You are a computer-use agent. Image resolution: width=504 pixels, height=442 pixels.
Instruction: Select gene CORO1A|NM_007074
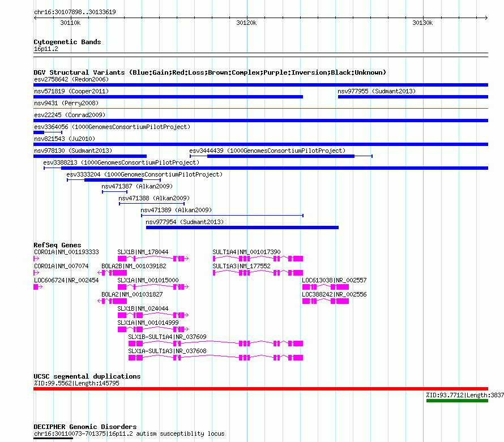(61, 266)
